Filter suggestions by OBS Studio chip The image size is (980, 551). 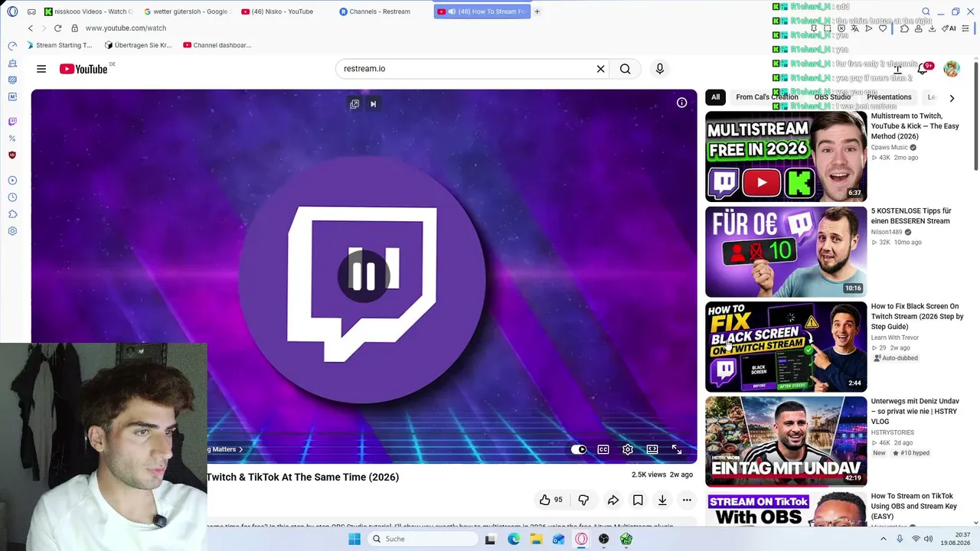(832, 97)
